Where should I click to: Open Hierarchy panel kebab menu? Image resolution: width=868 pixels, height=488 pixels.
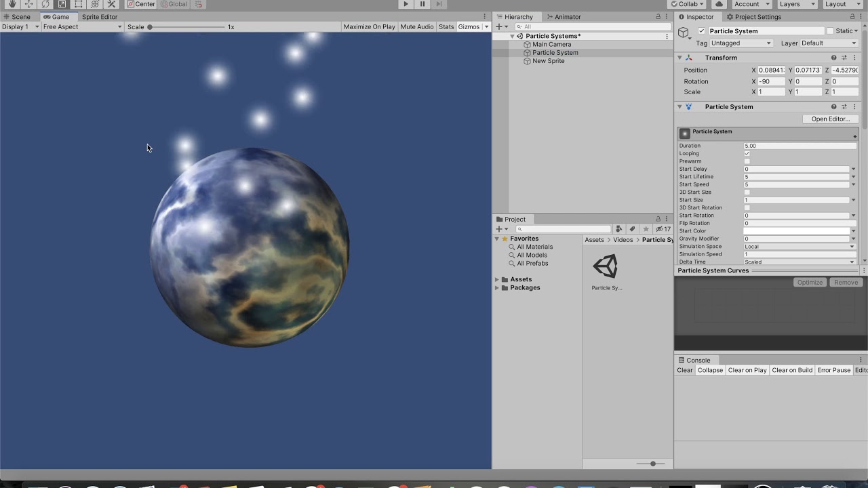point(667,16)
